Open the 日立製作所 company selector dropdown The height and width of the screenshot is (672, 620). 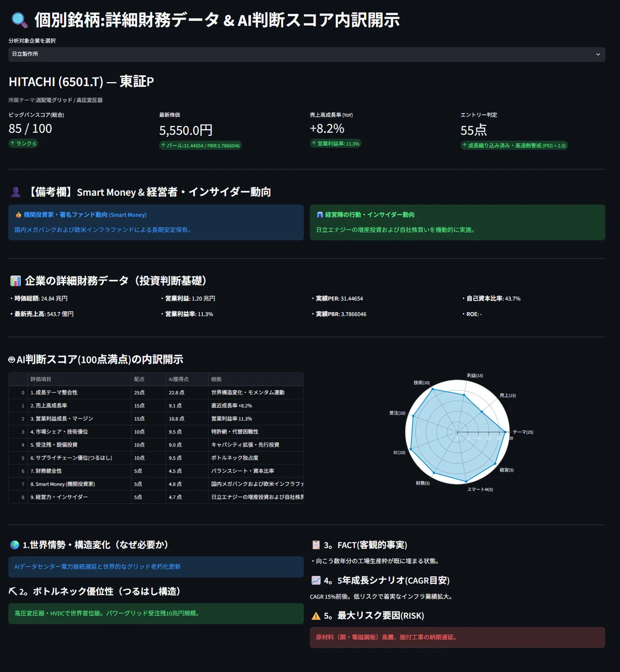coord(306,54)
